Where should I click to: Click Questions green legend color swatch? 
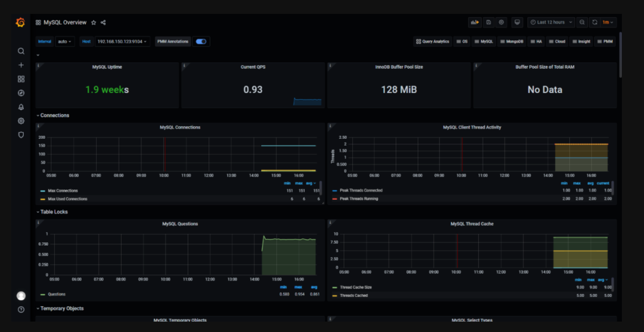coord(42,294)
